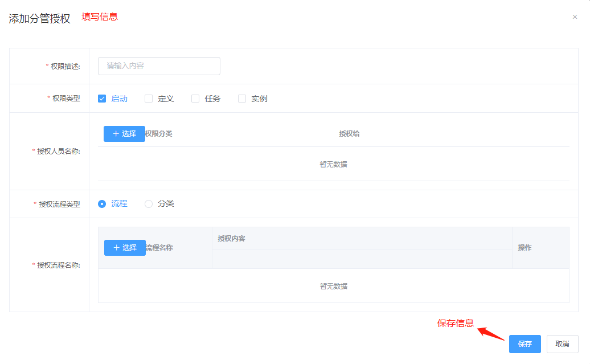Click the 授权给 column header

[349, 134]
